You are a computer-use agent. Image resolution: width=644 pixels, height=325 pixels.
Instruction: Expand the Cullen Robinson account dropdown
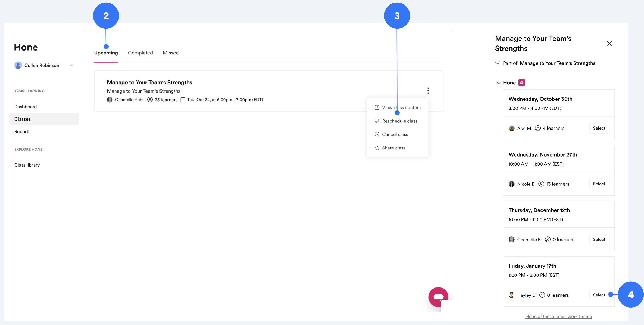click(72, 65)
